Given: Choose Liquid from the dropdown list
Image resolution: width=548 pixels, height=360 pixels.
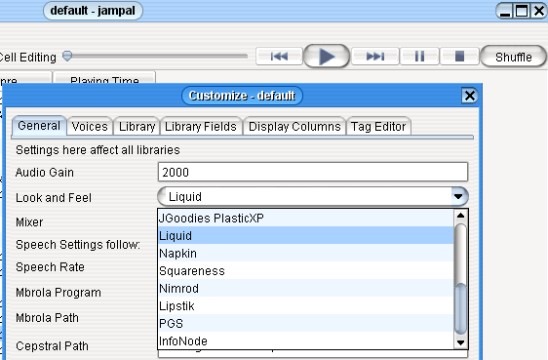Looking at the screenshot, I should click(306, 236).
